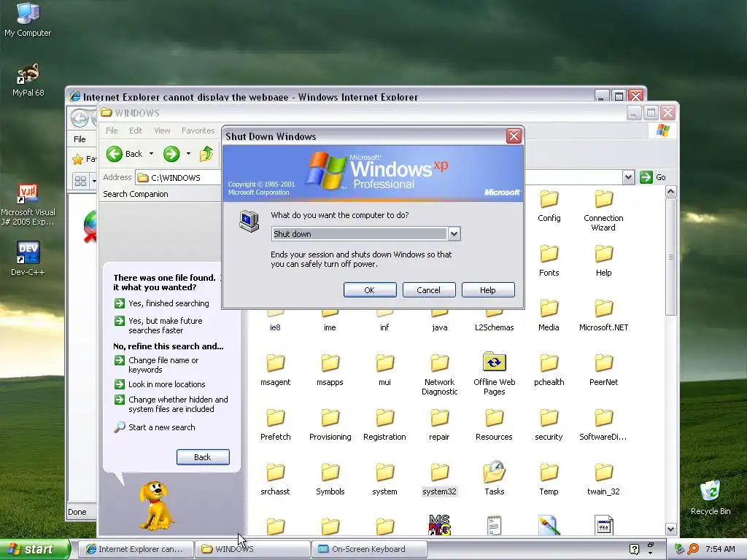This screenshot has height=560, width=747.
Task: Open Back button history dropdown arrow
Action: click(151, 154)
